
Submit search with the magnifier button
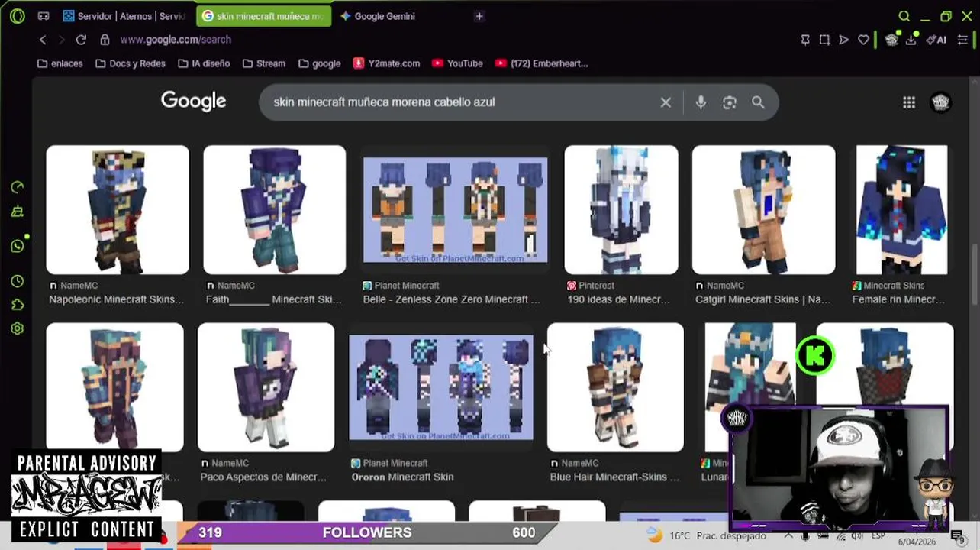[x=758, y=102]
